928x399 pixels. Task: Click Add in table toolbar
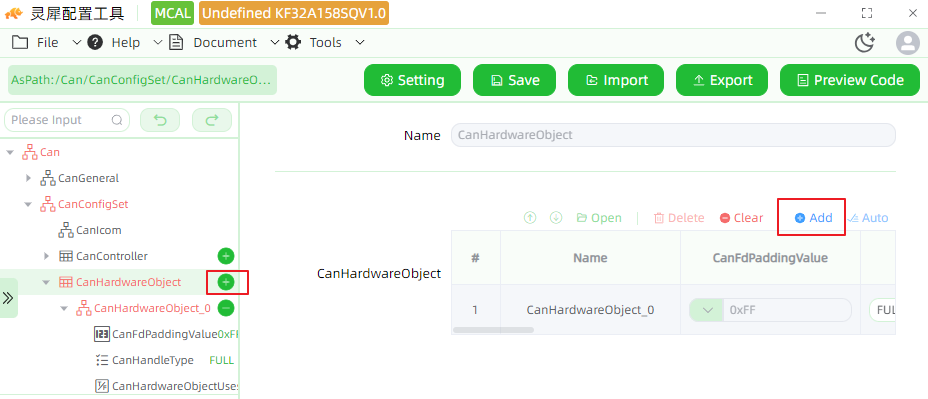(813, 218)
